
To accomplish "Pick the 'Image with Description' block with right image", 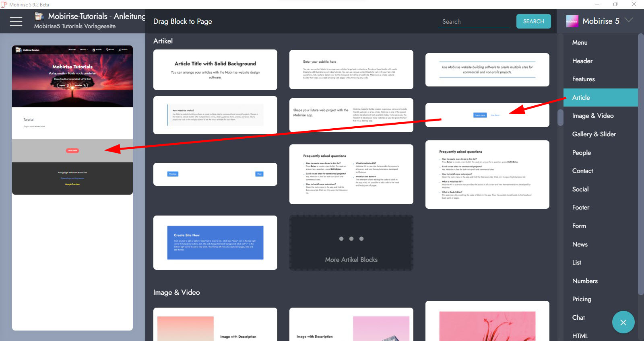I will tap(351, 325).
